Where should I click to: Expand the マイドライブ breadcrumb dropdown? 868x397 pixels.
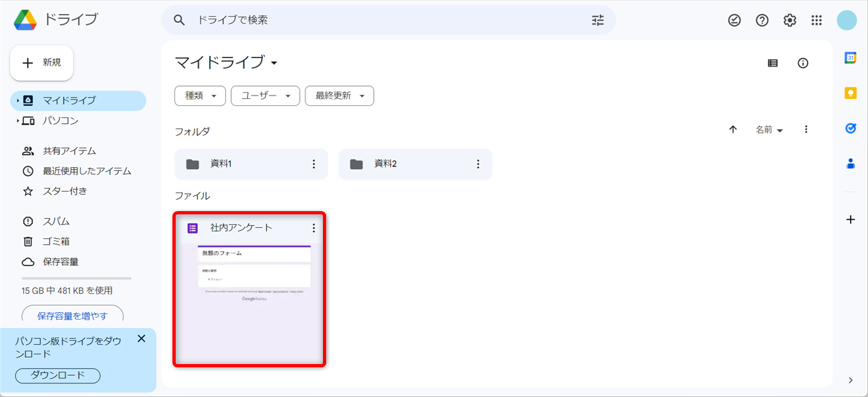click(274, 63)
